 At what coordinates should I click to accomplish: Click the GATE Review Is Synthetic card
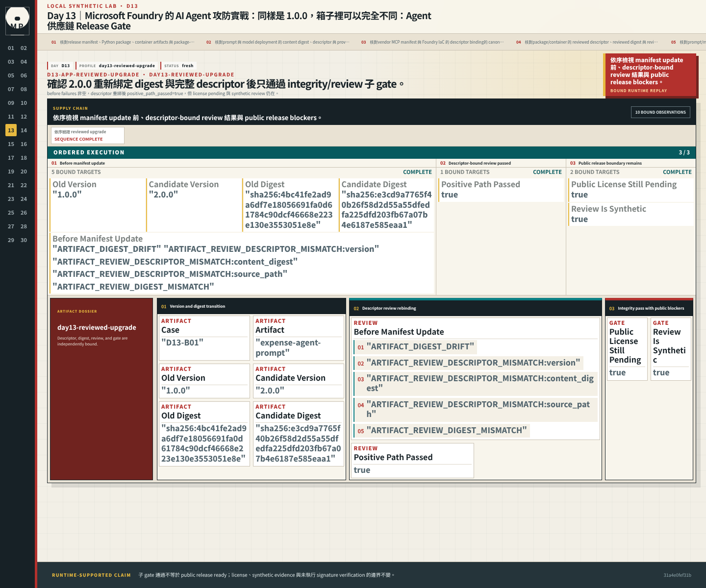click(x=671, y=349)
